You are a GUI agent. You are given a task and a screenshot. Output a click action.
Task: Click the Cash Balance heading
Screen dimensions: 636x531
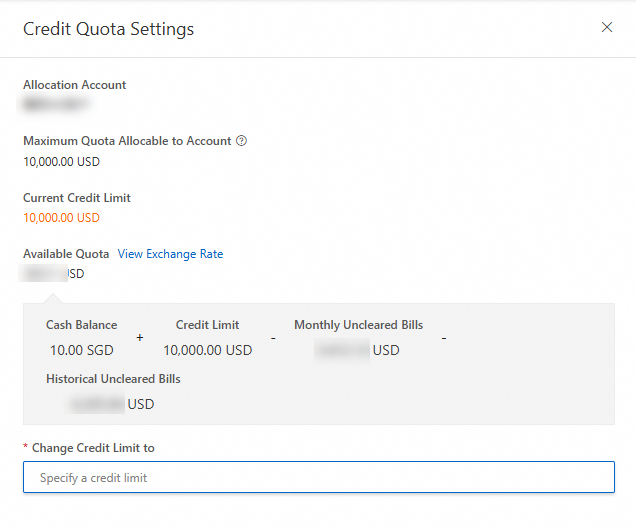(81, 325)
